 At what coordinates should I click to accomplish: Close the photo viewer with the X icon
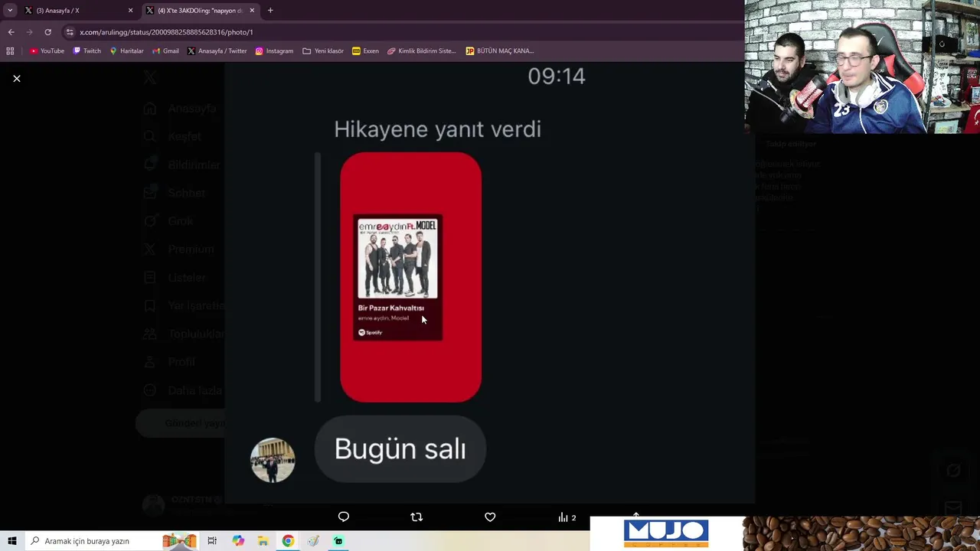[16, 78]
